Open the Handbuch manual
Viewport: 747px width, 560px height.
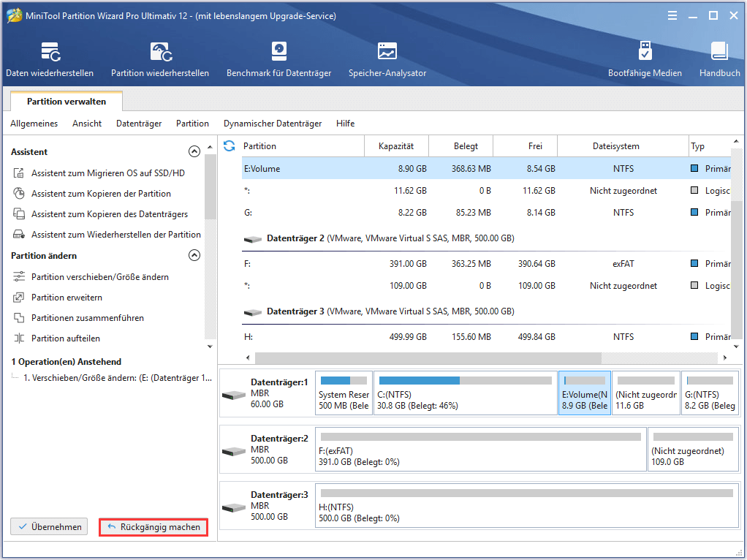[719, 59]
